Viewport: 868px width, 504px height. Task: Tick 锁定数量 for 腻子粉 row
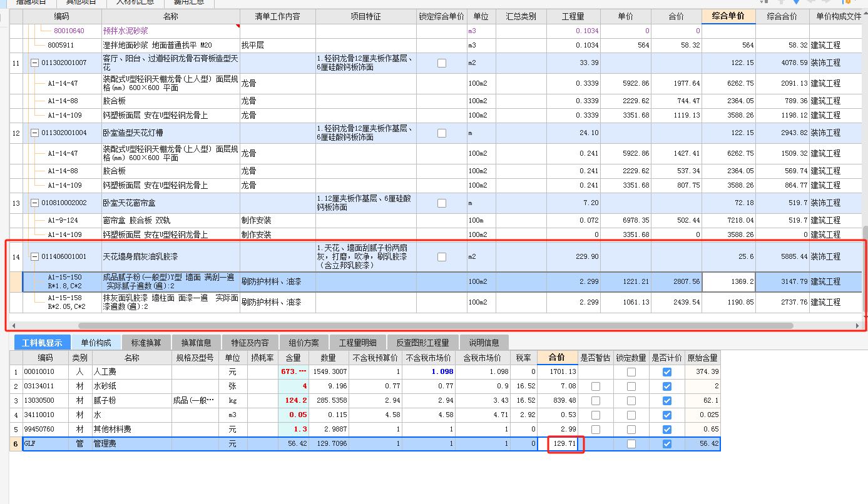631,401
